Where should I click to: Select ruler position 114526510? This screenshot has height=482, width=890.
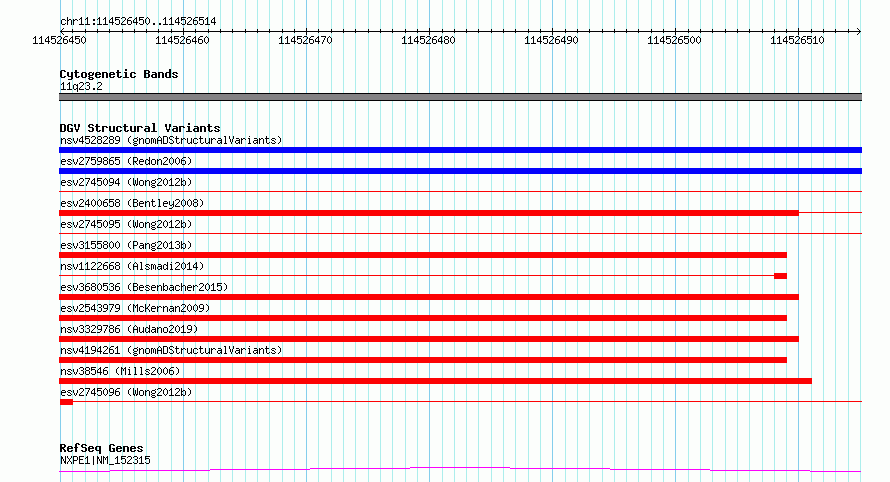[x=797, y=40]
